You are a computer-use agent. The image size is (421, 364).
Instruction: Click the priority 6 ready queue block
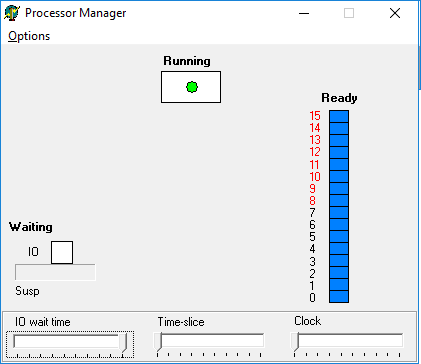point(339,225)
